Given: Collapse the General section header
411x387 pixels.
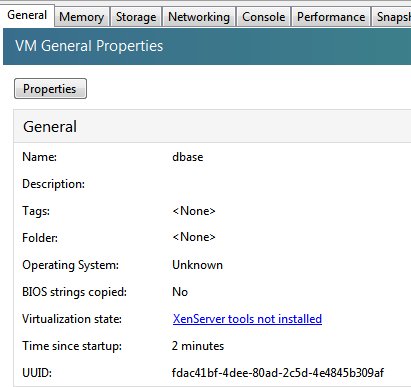Looking at the screenshot, I should (212, 127).
